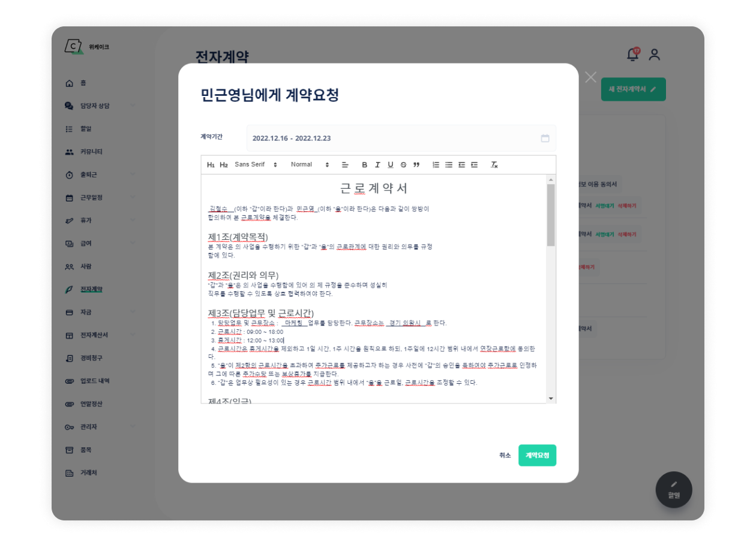Insert blockquote with quote icon

416,165
